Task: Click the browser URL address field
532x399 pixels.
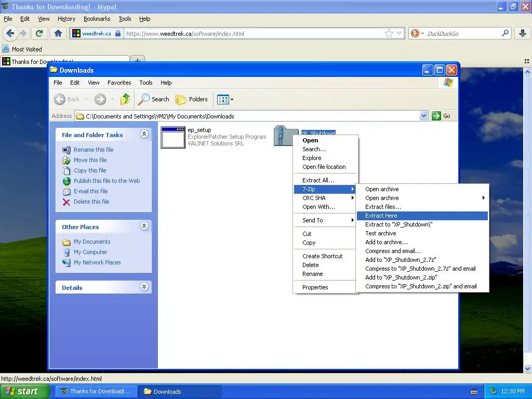Action: tap(253, 33)
